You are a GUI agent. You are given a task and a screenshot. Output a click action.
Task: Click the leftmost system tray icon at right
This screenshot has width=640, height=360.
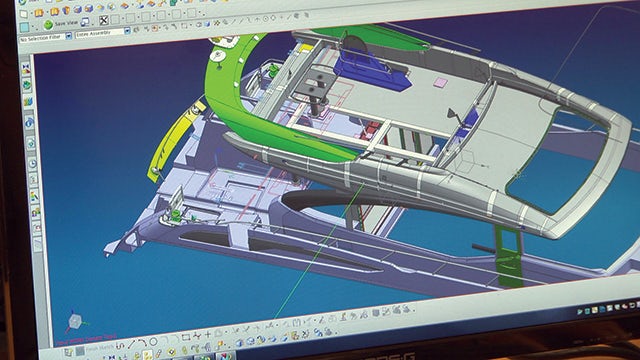click(x=580, y=311)
